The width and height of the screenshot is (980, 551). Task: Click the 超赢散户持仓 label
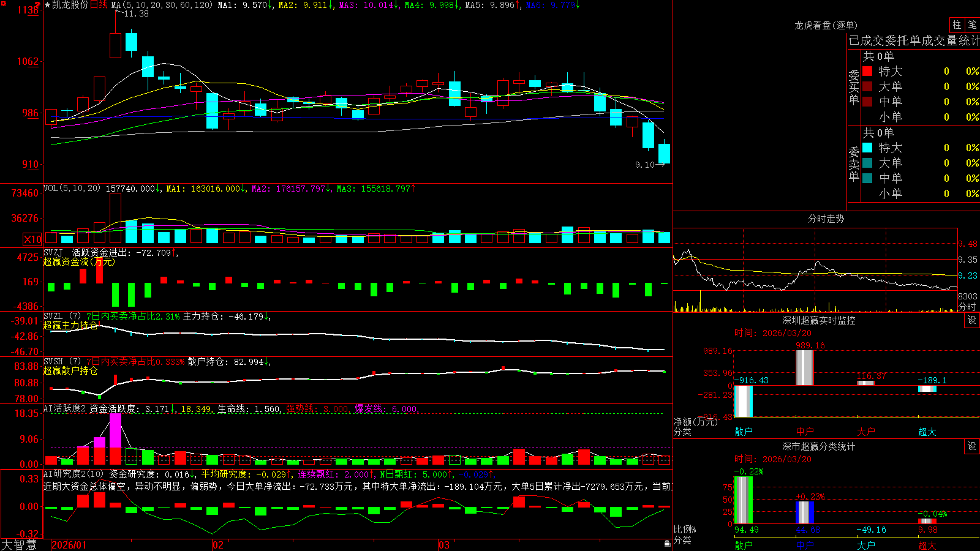[70, 370]
